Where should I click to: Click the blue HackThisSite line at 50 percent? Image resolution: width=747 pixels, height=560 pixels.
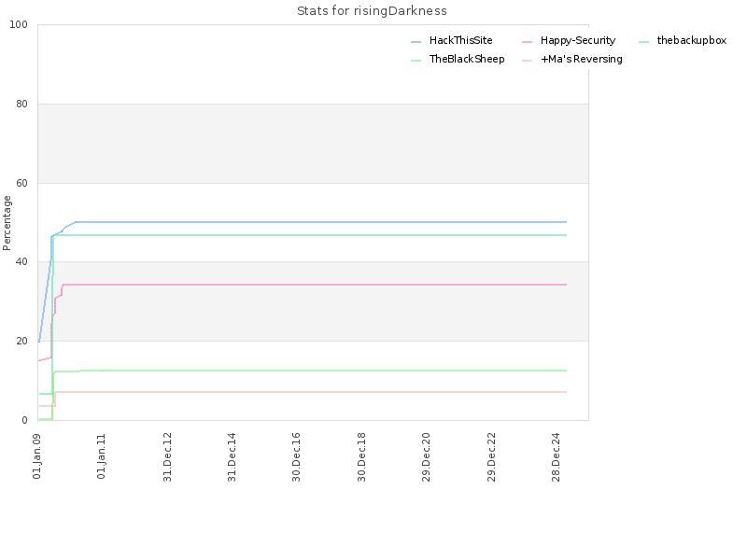321,222
